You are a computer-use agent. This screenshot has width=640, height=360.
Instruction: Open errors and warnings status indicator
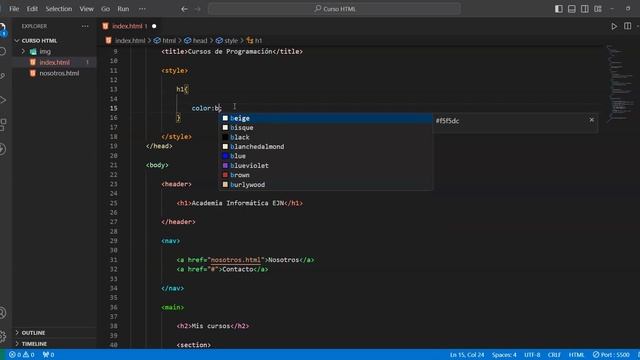(22, 355)
